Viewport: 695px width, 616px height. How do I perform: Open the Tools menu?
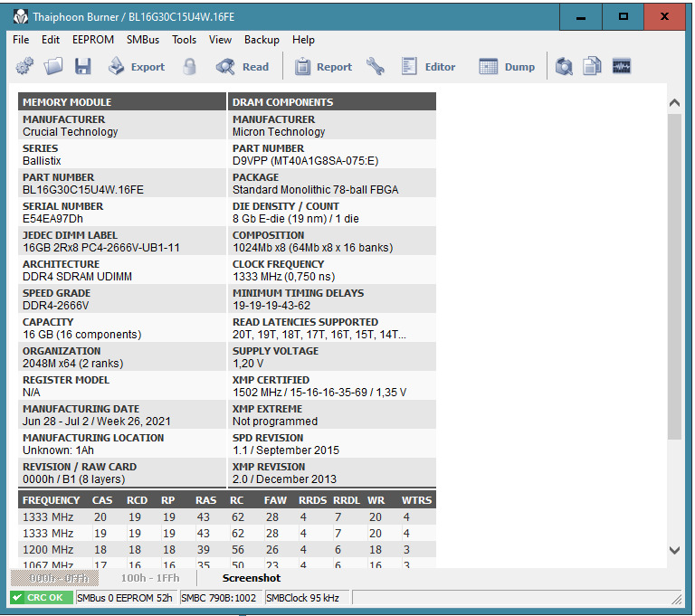(x=184, y=40)
